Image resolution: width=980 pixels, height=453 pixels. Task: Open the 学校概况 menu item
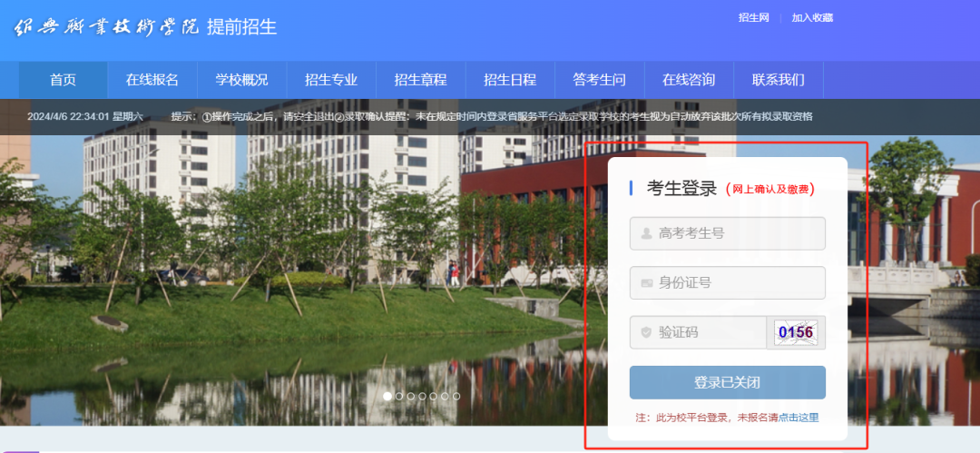pos(241,80)
